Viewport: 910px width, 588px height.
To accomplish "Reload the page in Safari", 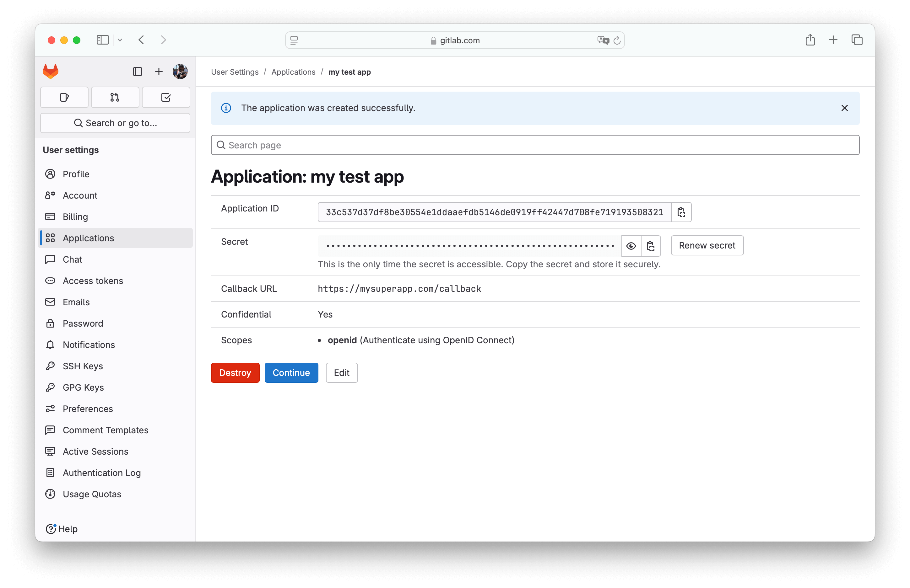I will click(617, 40).
